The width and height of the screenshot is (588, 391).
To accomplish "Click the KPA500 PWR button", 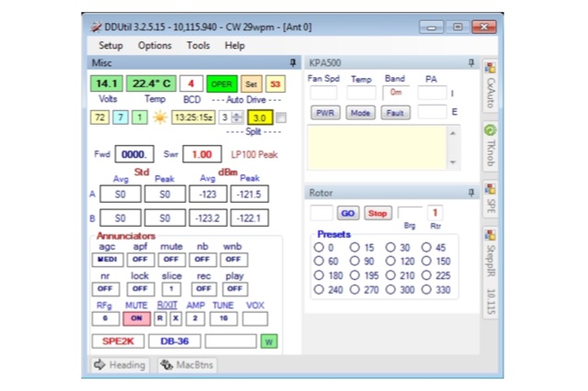I will coord(325,112).
